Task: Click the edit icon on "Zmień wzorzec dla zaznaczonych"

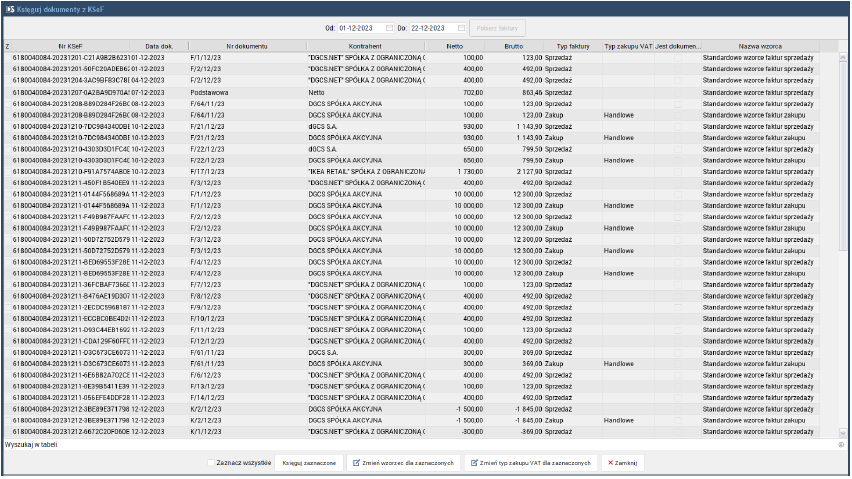Action: [356, 463]
